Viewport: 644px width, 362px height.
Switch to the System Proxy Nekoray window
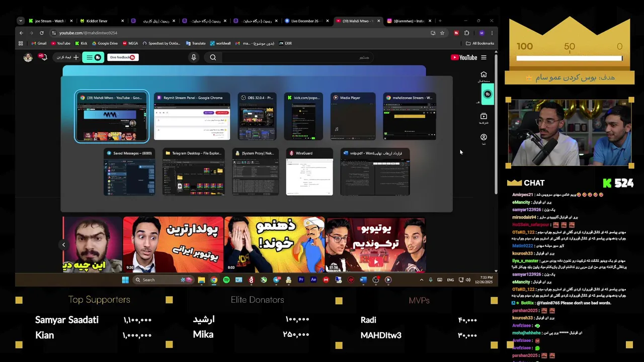255,172
